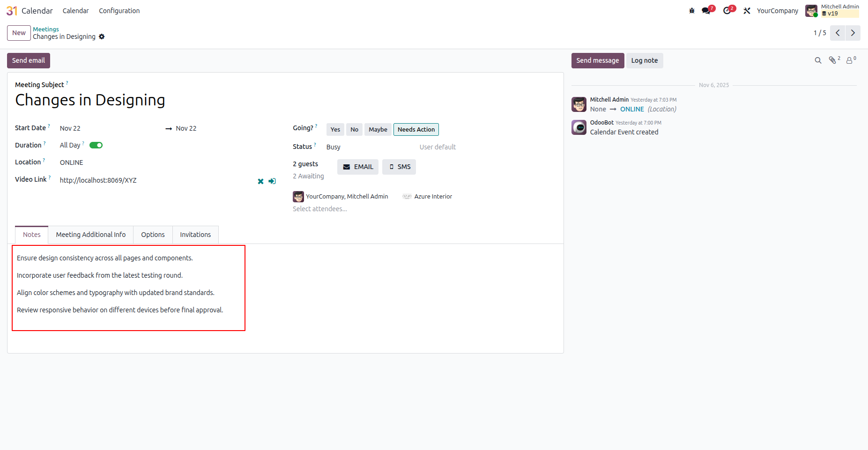Open the debug bug icon menu
This screenshot has width=868, height=450.
click(x=692, y=11)
